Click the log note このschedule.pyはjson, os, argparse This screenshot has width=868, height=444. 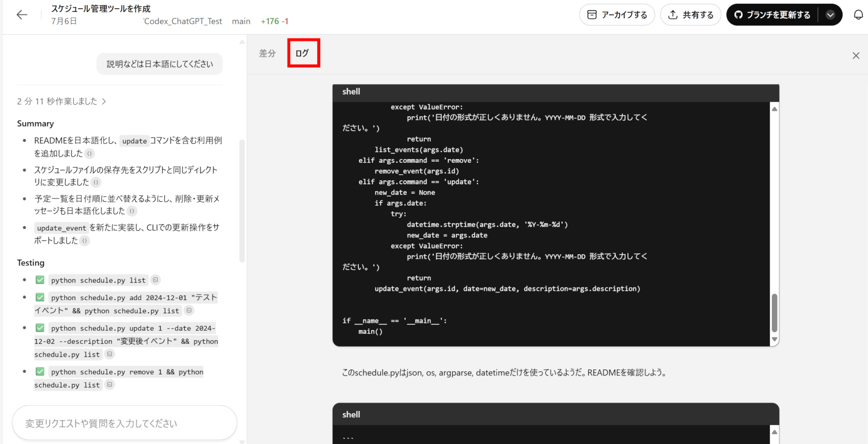(x=504, y=373)
